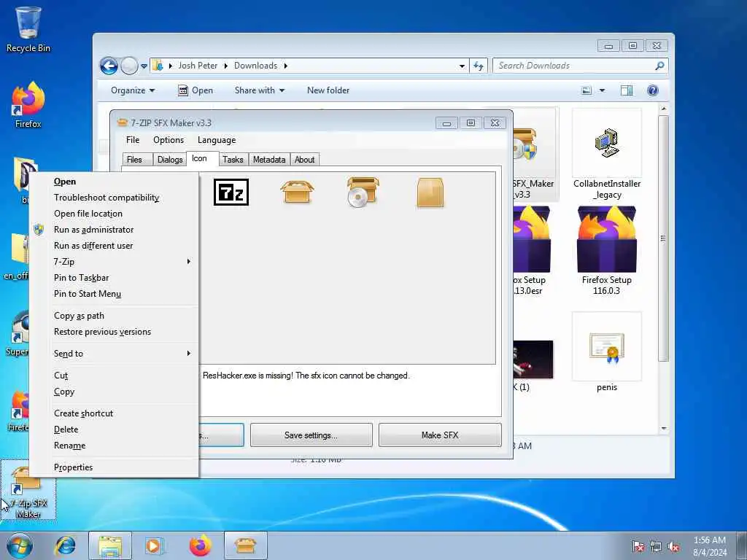Open Explorer help question mark
747x560 pixels.
653,90
